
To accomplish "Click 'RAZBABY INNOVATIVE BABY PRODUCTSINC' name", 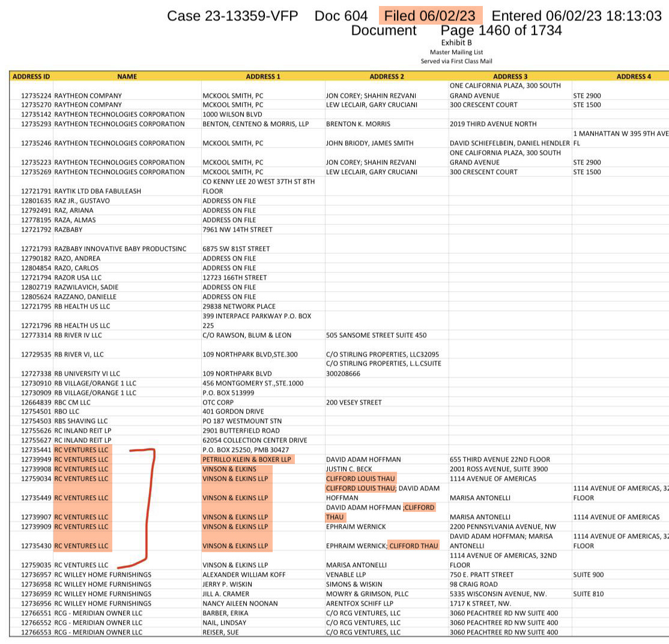I will (120, 248).
